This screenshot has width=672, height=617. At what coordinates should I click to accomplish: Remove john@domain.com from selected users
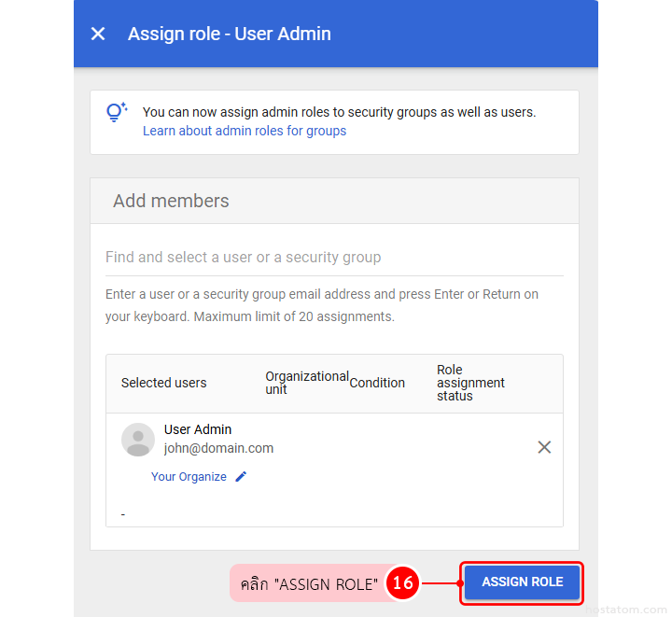point(544,447)
